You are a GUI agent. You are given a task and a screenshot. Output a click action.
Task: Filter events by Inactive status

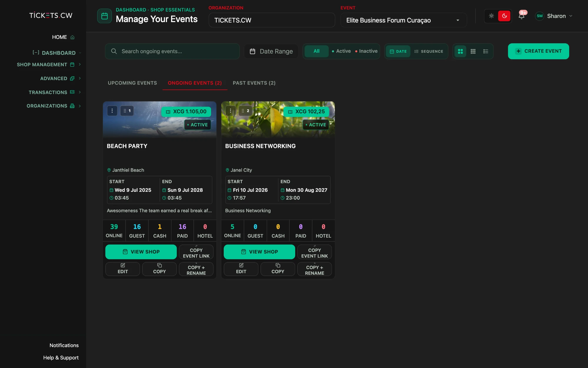366,51
